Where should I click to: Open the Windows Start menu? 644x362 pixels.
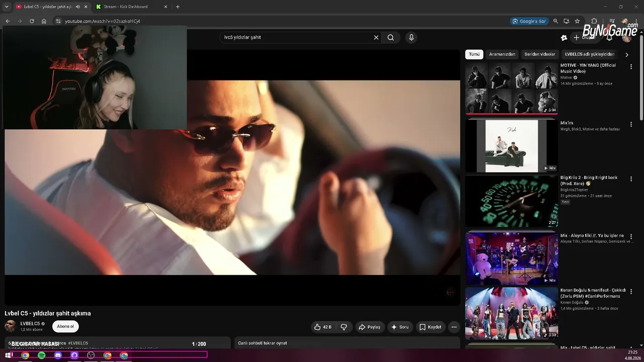pyautogui.click(x=9, y=355)
